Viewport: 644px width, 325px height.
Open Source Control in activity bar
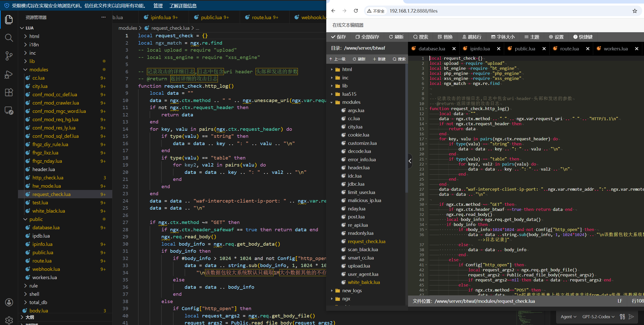coord(9,56)
